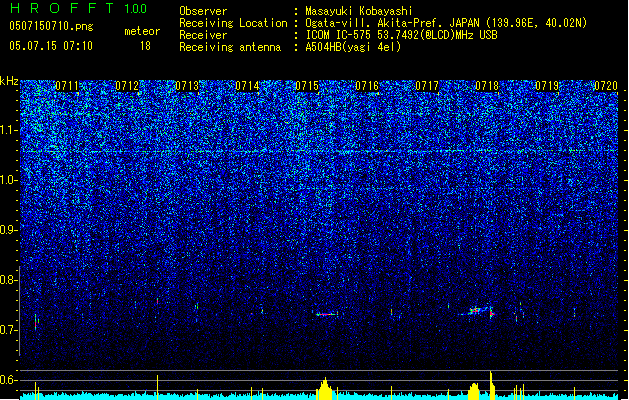This screenshot has width=629, height=400.
Task: Click the 0715 time marker
Action: point(307,86)
